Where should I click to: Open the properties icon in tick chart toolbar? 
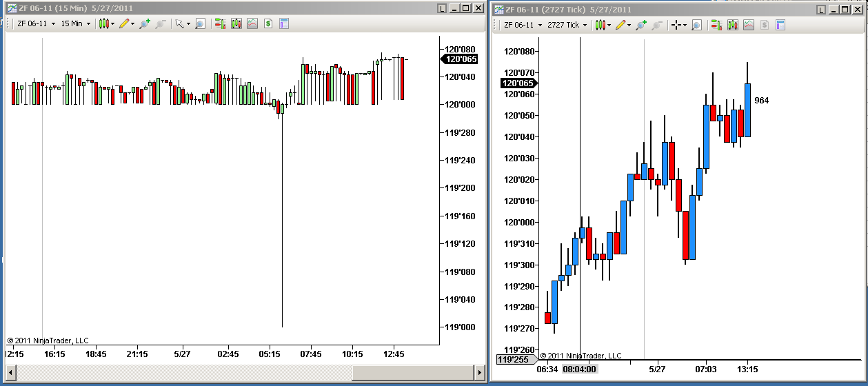(x=780, y=25)
